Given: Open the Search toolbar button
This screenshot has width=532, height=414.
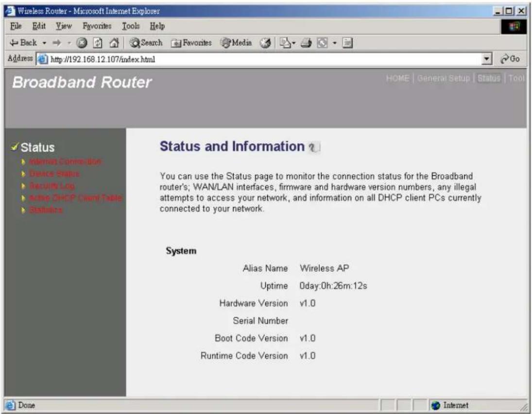Looking at the screenshot, I should coord(146,43).
